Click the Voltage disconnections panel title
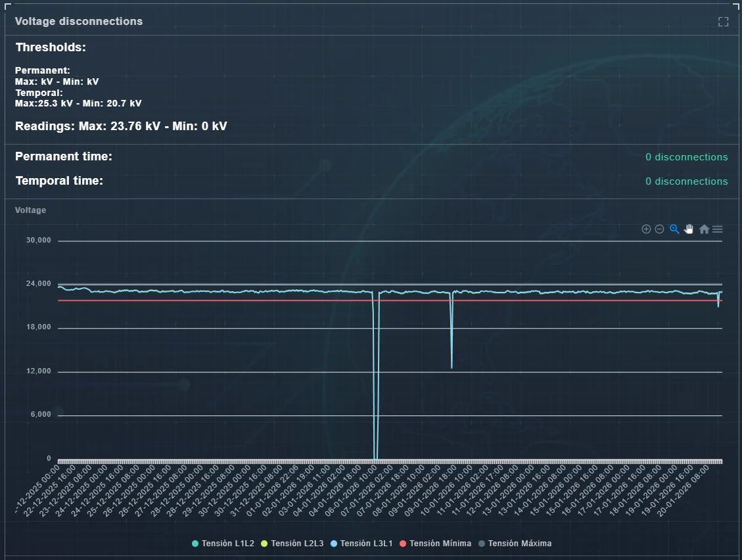The height and width of the screenshot is (560, 742). [79, 21]
